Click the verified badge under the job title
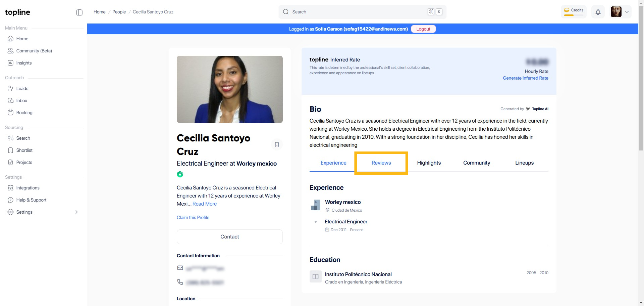Image resolution: width=644 pixels, height=306 pixels. point(180,174)
